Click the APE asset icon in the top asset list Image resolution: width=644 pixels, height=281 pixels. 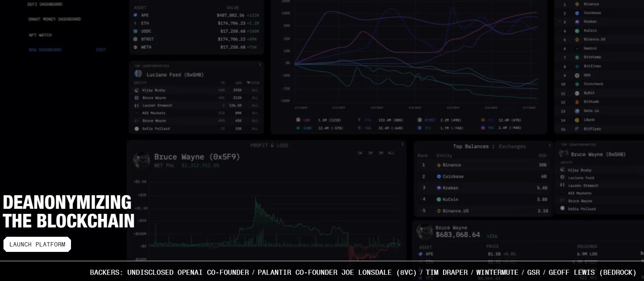135,15
